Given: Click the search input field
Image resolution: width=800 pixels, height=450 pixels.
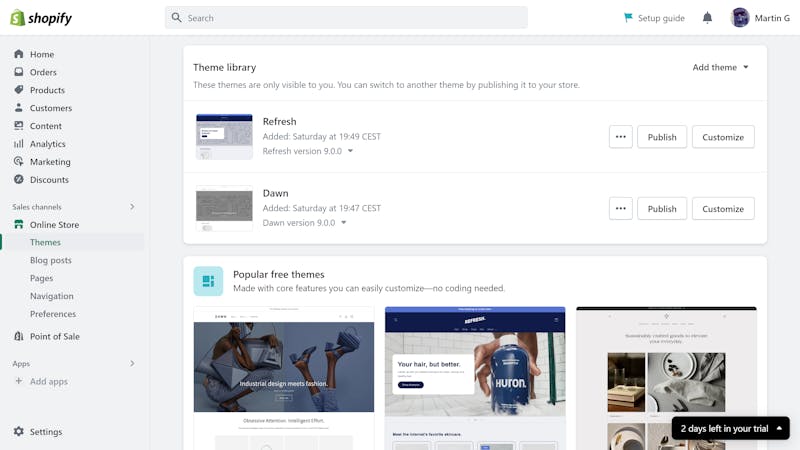Looking at the screenshot, I should click(346, 18).
